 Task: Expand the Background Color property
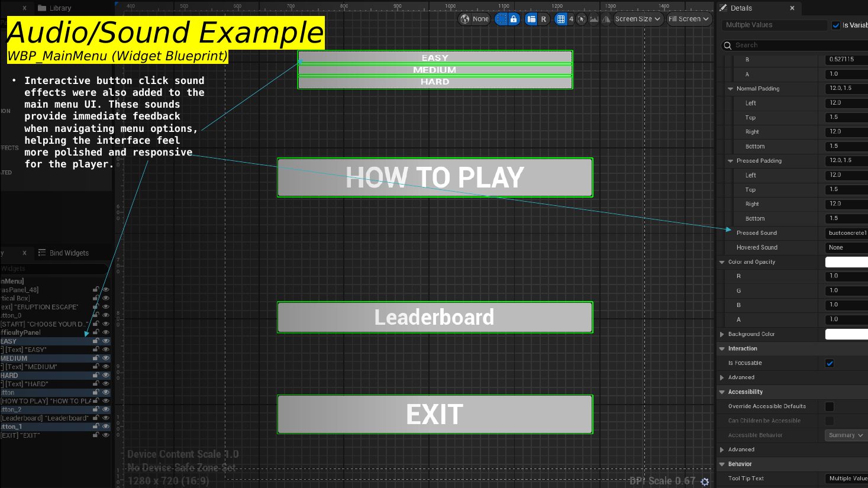click(722, 334)
